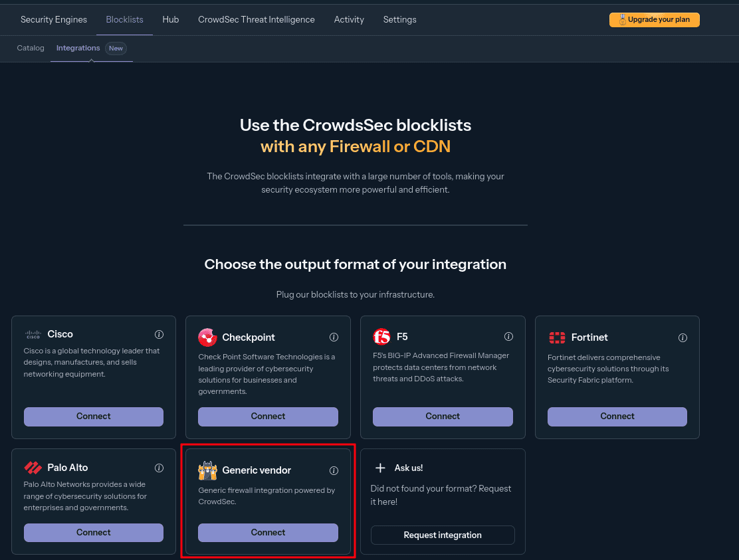This screenshot has width=739, height=560.
Task: Click the plus icon on the Ask us card
Action: (381, 468)
